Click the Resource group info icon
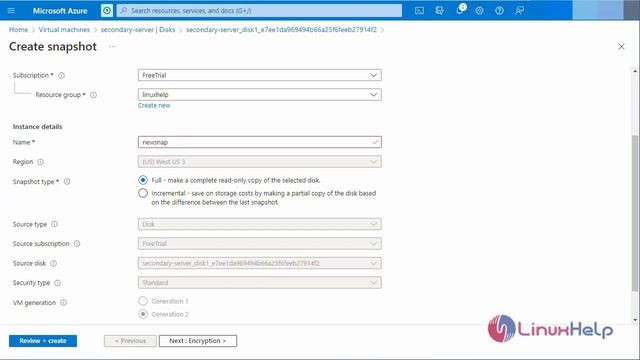 93,95
